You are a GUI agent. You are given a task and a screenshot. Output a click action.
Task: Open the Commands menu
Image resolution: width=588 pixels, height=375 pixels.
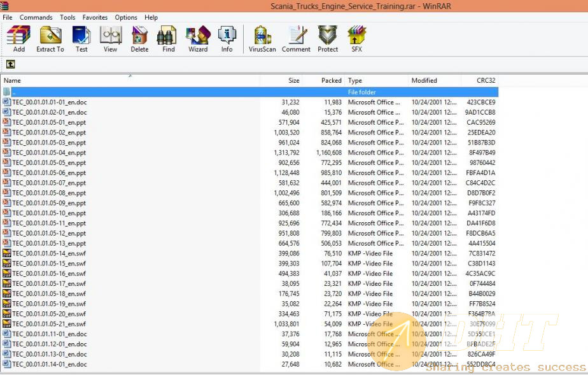[x=36, y=17]
